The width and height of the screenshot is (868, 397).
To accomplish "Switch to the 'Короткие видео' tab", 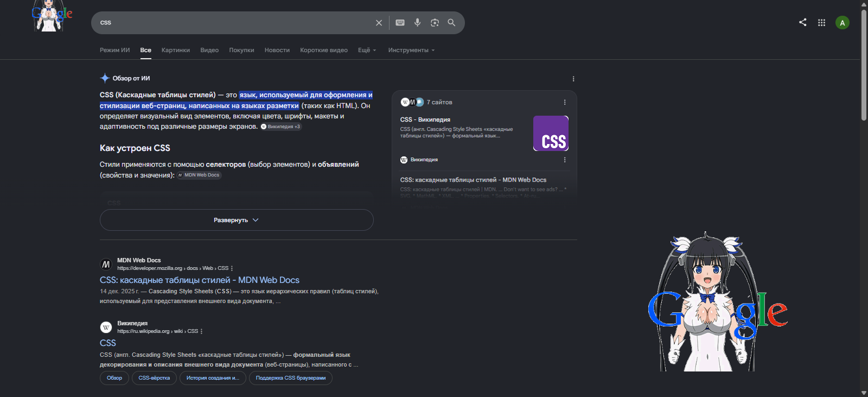I will click(324, 50).
